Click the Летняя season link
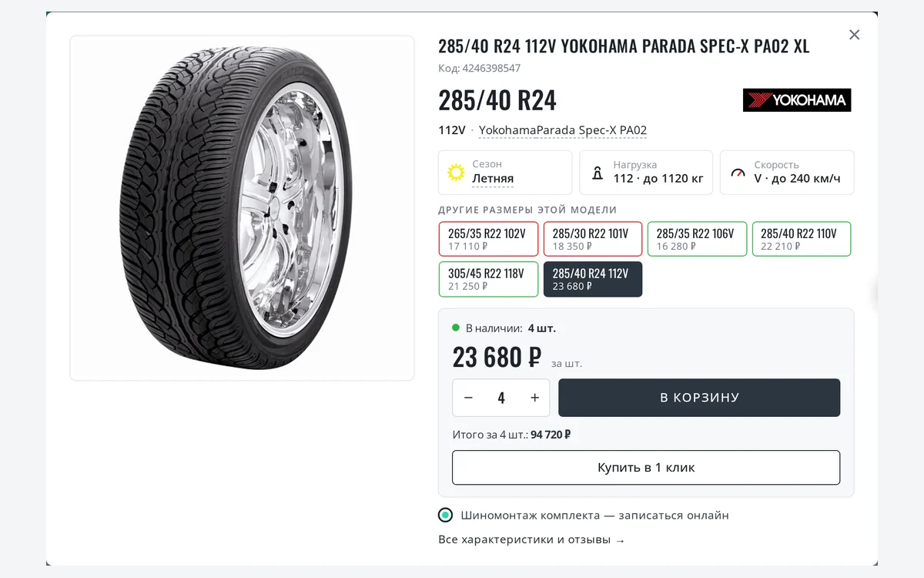Image resolution: width=924 pixels, height=578 pixels. tap(493, 179)
